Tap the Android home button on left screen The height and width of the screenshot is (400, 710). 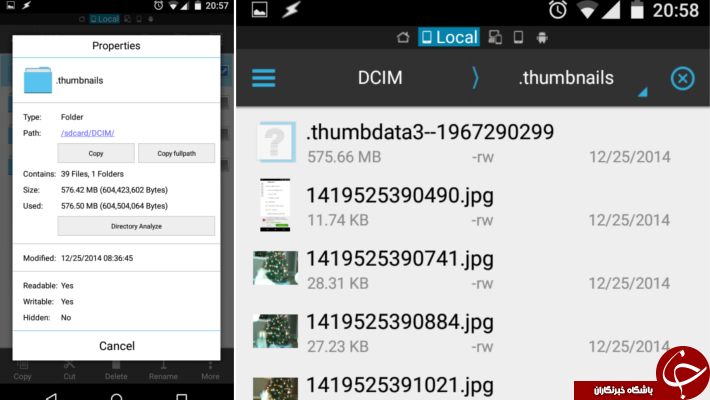pyautogui.click(x=116, y=397)
